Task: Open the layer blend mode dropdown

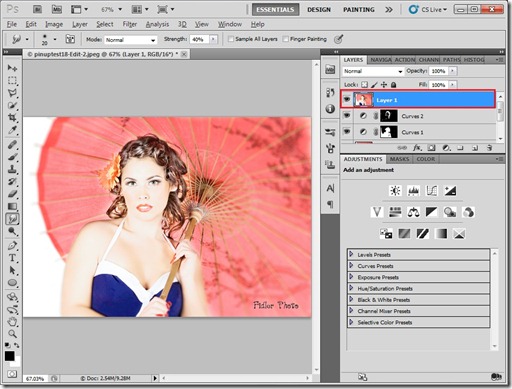Action: (373, 71)
